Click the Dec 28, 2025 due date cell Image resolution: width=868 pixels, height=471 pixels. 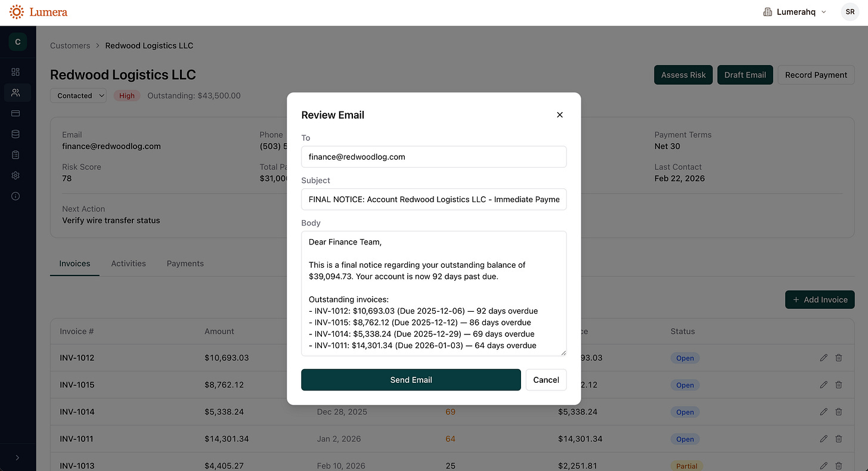pos(342,412)
